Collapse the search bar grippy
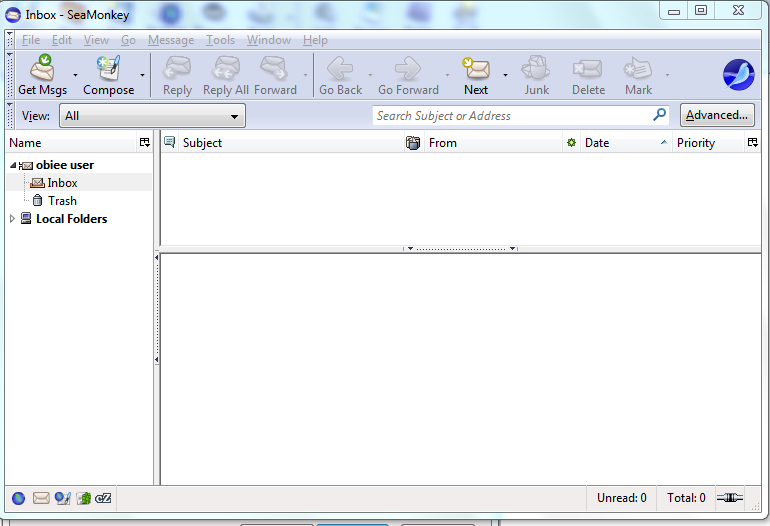The width and height of the screenshot is (770, 526). coord(10,115)
